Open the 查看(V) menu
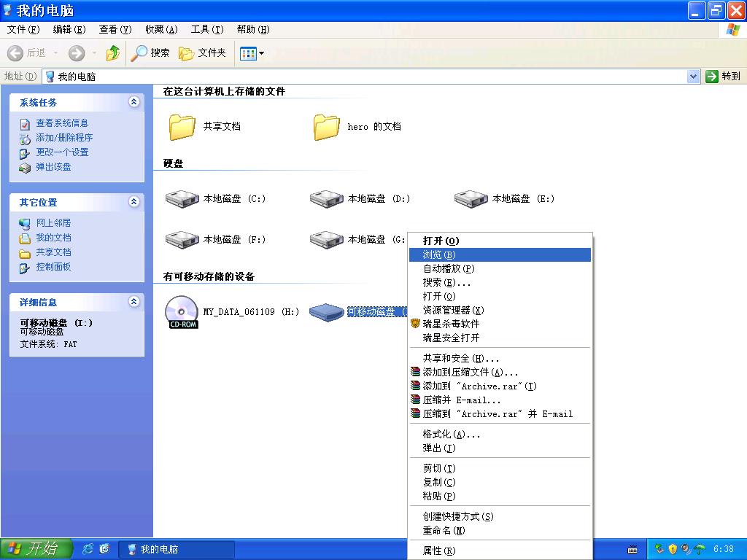 point(115,29)
